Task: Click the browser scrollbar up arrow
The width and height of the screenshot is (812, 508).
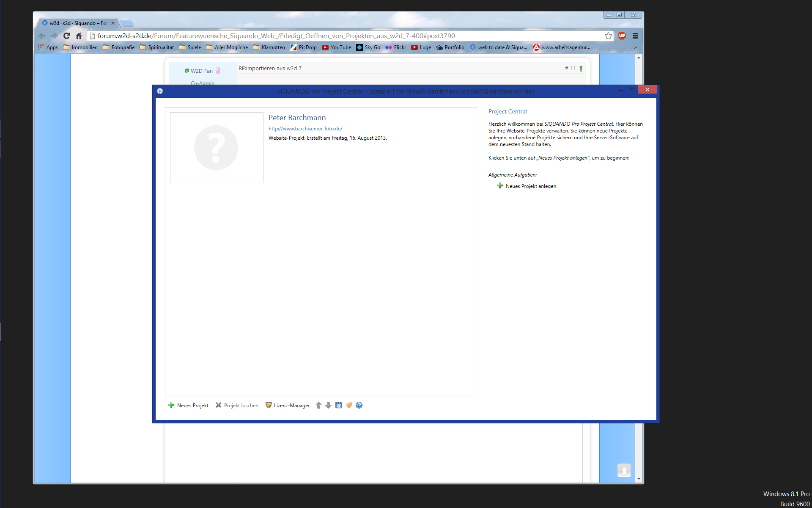Action: 639,58
